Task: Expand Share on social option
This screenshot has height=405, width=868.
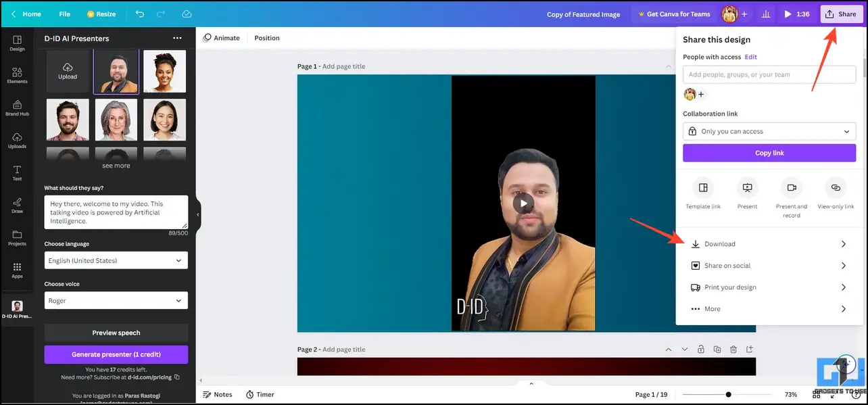Action: tap(769, 266)
